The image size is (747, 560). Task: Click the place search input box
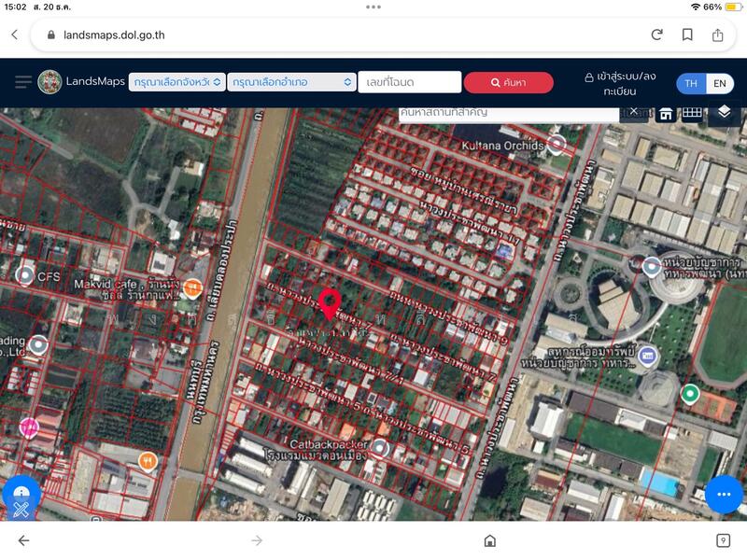point(509,112)
